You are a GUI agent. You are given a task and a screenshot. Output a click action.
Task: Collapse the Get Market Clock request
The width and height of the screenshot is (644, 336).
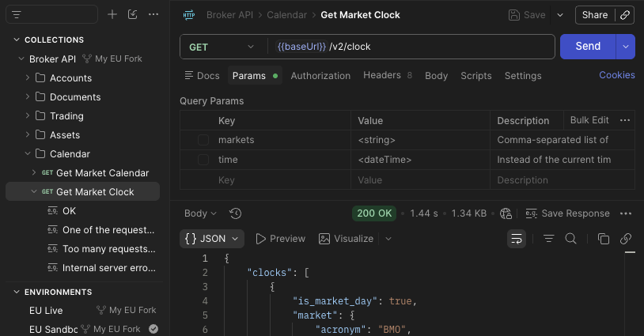point(34,191)
